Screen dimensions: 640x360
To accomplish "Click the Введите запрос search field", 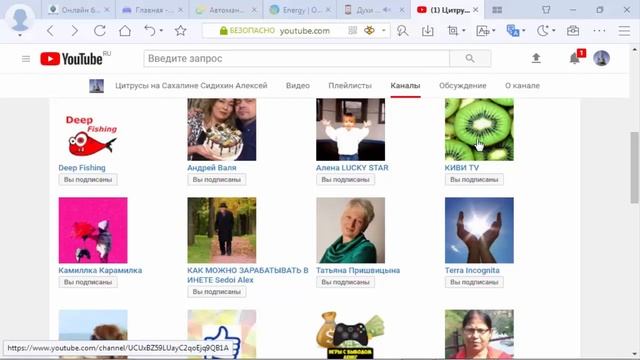I will 296,59.
